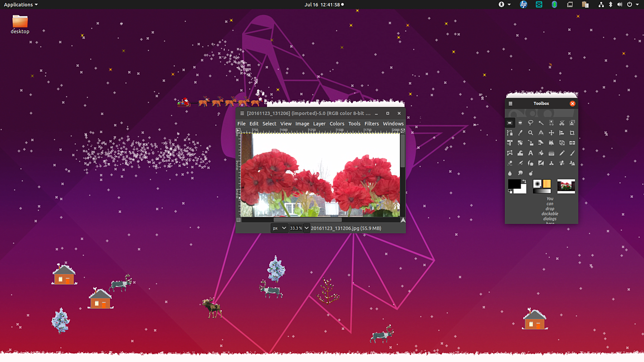The height and width of the screenshot is (362, 644).
Task: Reset colors to default black and white
Action: click(x=510, y=191)
